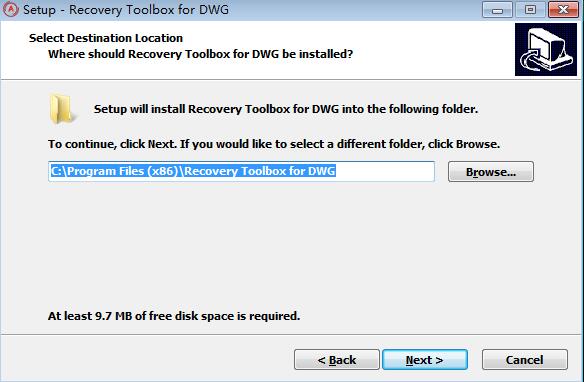Click the yellow folder icon
The image size is (584, 382).
[62, 109]
